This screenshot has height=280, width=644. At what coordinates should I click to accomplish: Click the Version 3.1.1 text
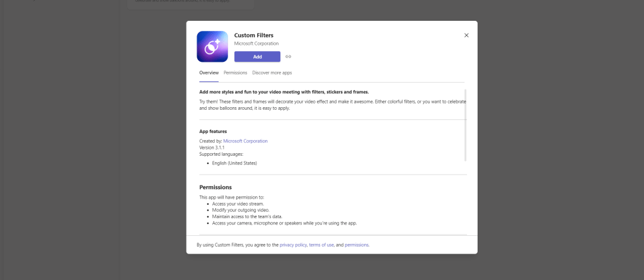[212, 148]
